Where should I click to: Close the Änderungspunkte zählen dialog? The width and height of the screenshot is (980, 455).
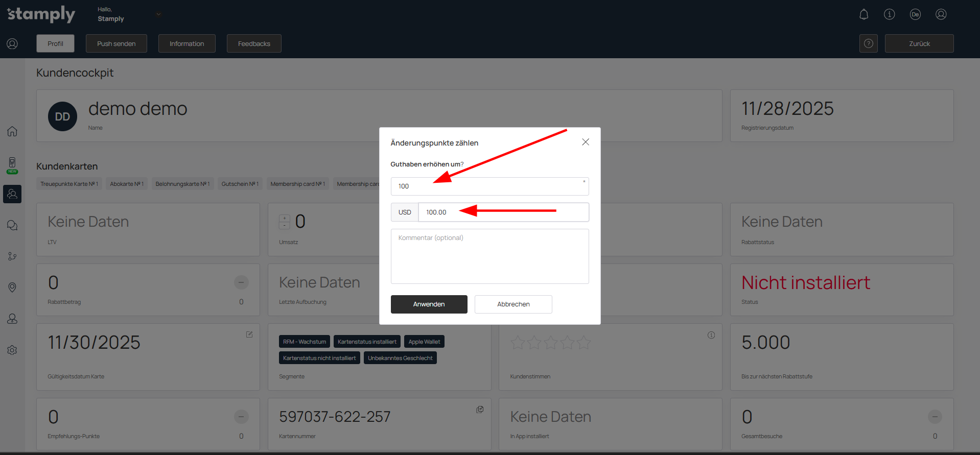[586, 142]
